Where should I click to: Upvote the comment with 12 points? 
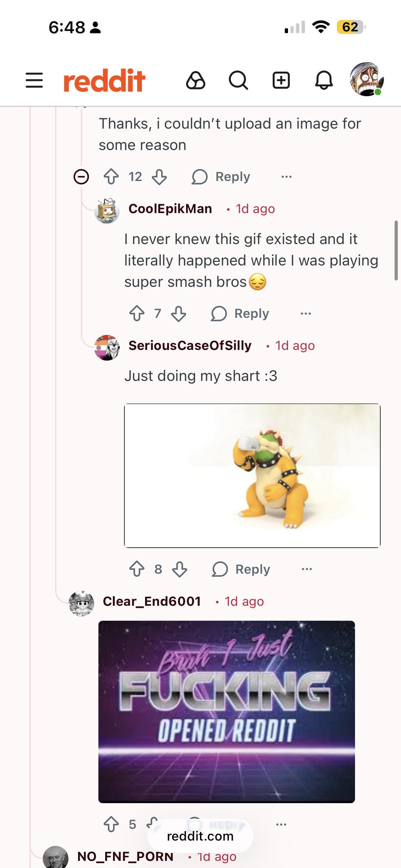[x=111, y=177]
